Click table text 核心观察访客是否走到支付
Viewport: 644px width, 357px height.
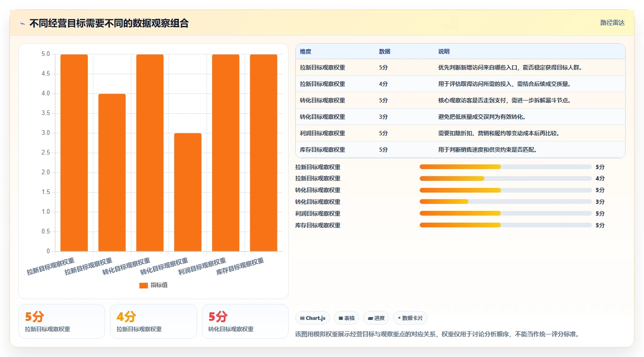coord(471,101)
